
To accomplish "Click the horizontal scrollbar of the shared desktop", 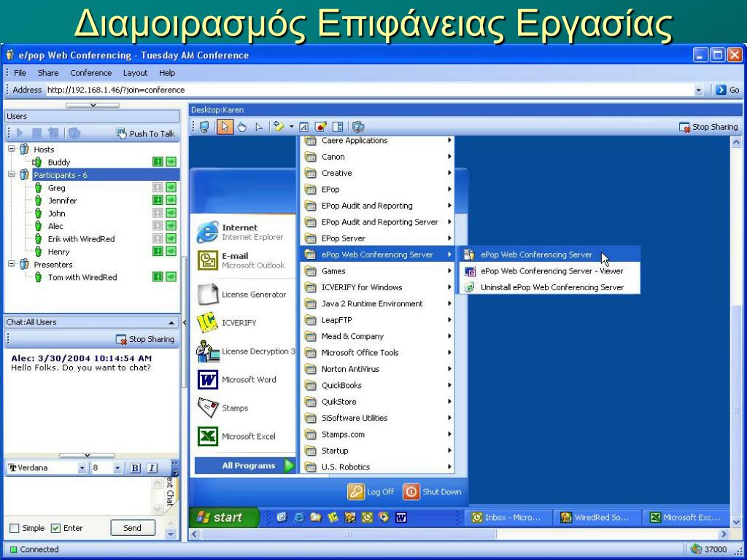I will [x=349, y=534].
